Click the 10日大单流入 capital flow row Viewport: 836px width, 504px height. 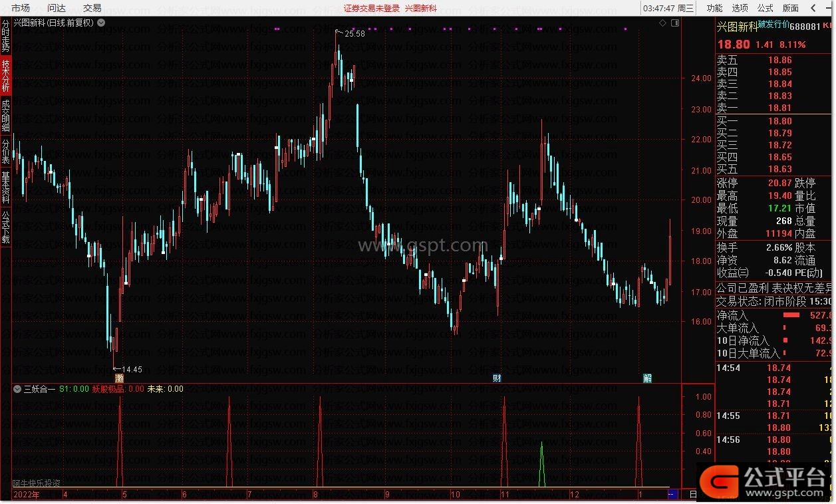click(775, 353)
